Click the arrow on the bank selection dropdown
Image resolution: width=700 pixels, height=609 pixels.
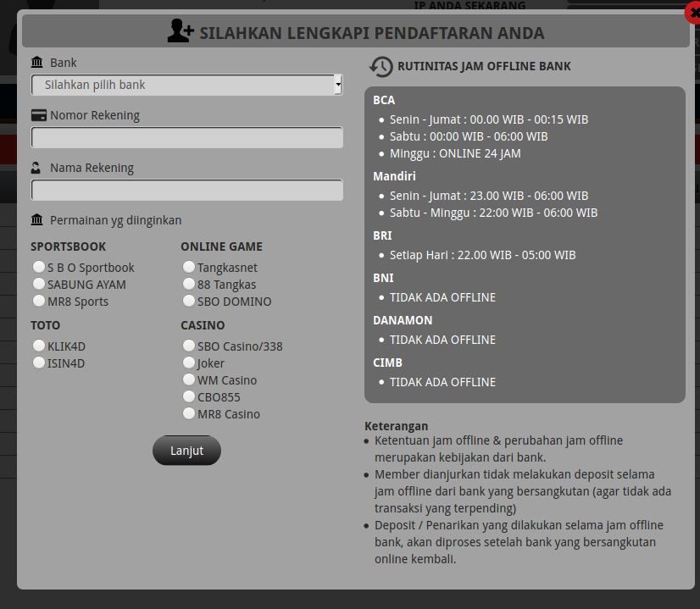(x=338, y=85)
